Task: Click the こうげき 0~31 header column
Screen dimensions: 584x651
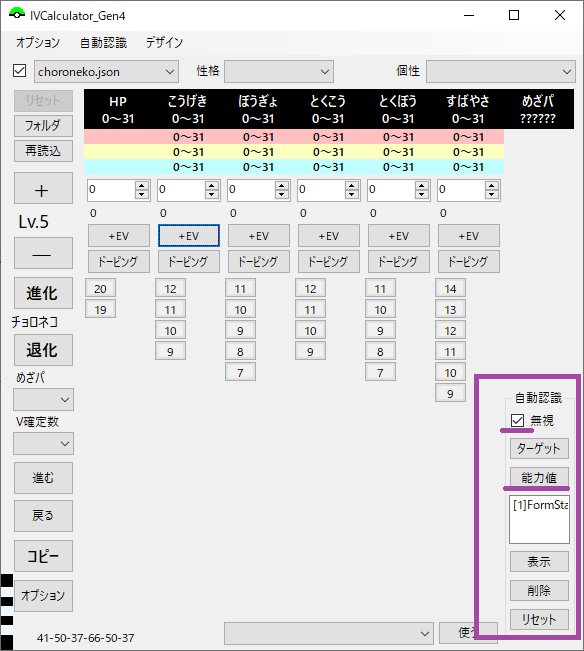Action: (x=188, y=109)
